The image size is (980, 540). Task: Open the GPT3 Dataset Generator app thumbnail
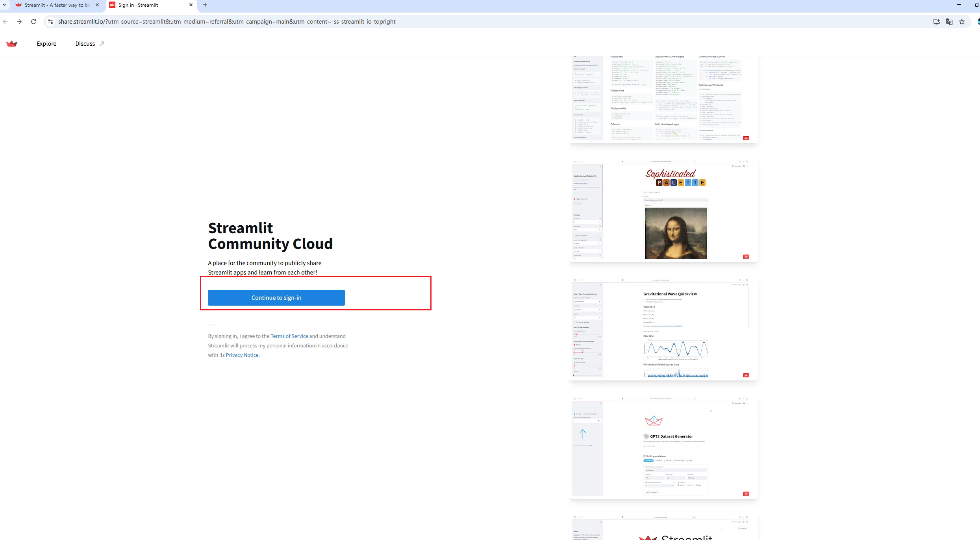click(x=663, y=447)
